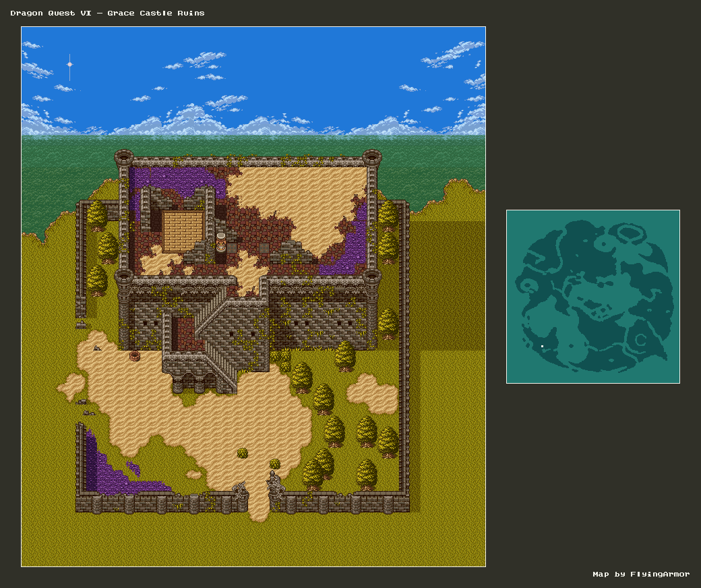Click the right gargoyle statue at the gate
Screen dimensions: 701x588
275,485
